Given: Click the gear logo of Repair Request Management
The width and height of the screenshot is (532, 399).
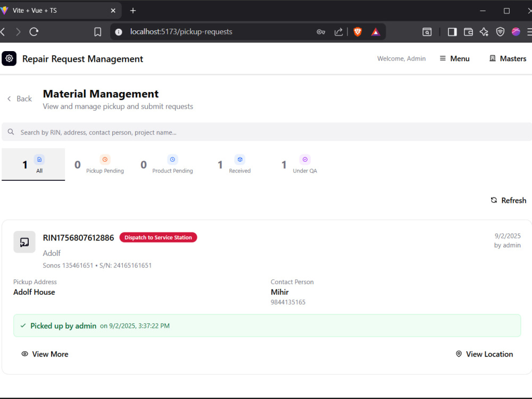Looking at the screenshot, I should coord(9,59).
